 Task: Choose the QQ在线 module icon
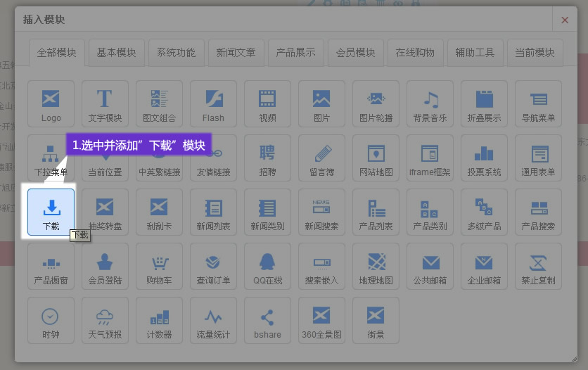point(267,267)
